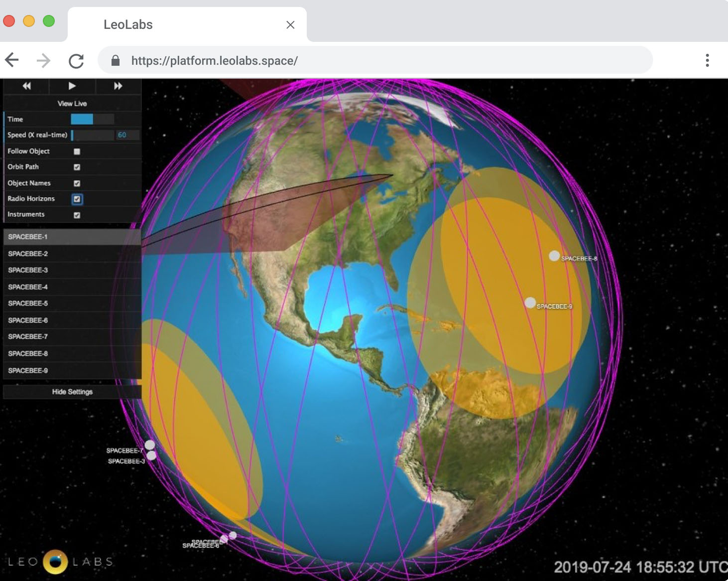The width and height of the screenshot is (728, 581).
Task: Enable the Follow Object checkbox
Action: tap(77, 151)
